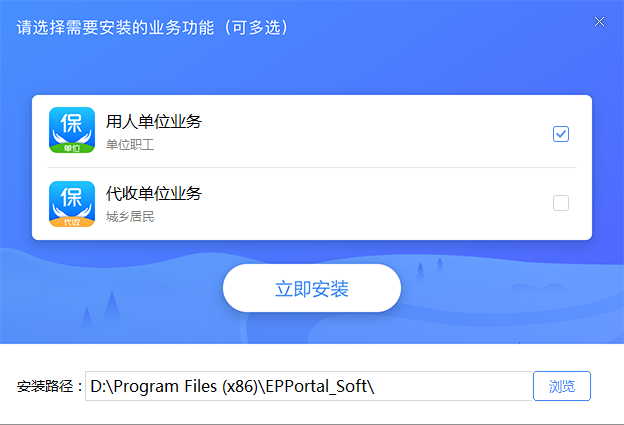This screenshot has width=624, height=425.
Task: Close the installer window
Action: point(599,22)
